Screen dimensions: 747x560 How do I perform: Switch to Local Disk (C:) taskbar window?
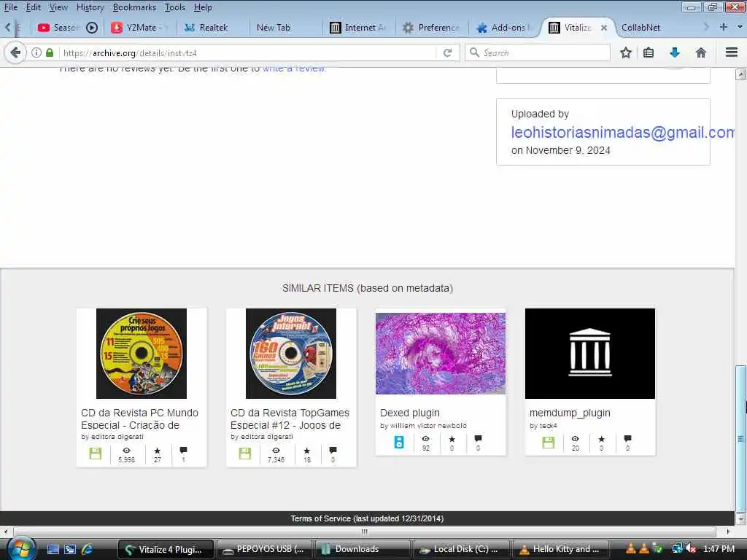tap(461, 549)
